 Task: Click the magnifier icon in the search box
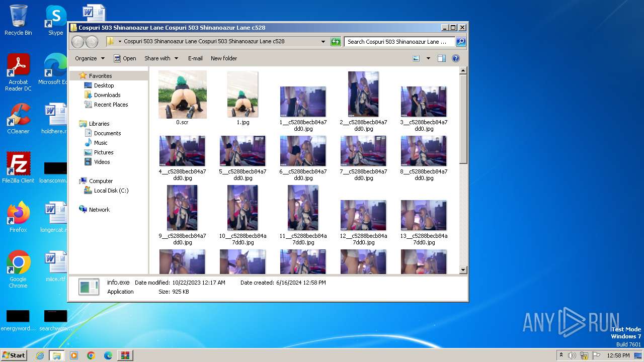click(x=460, y=42)
